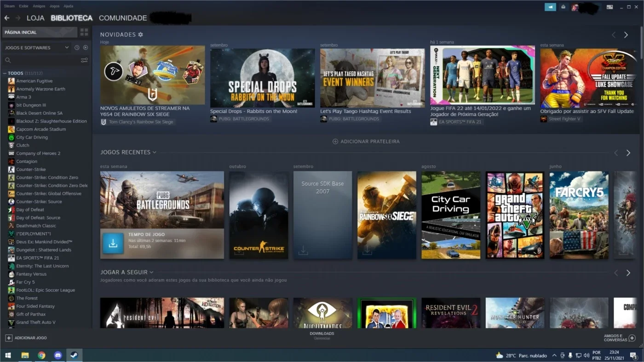Open the Rainbow Six Siege streamer charms news
The height and width of the screenshot is (362, 644).
tap(153, 75)
